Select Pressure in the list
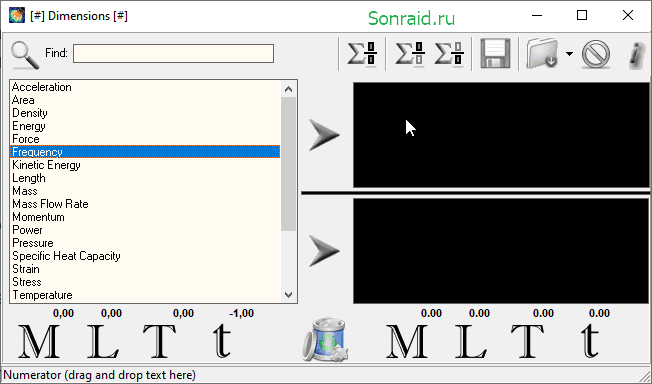The image size is (652, 384). [145, 243]
